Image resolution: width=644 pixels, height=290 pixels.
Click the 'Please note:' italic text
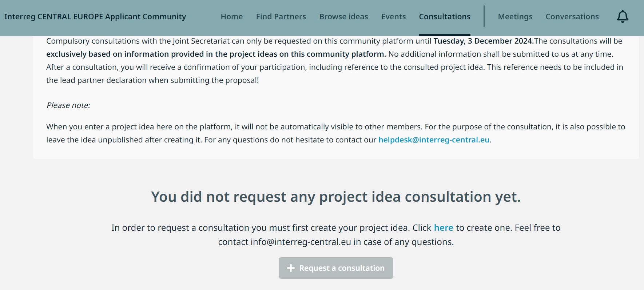pyautogui.click(x=68, y=105)
